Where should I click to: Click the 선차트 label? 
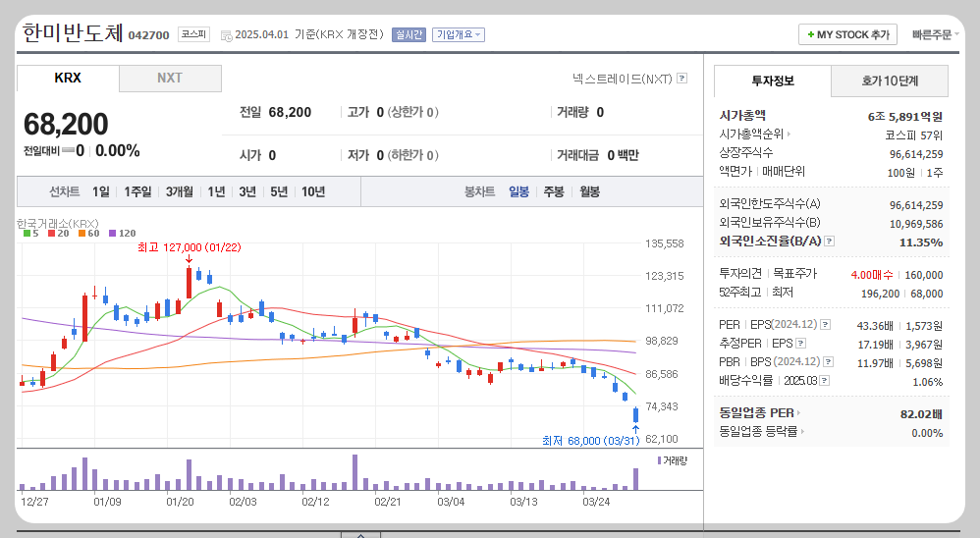(65, 191)
